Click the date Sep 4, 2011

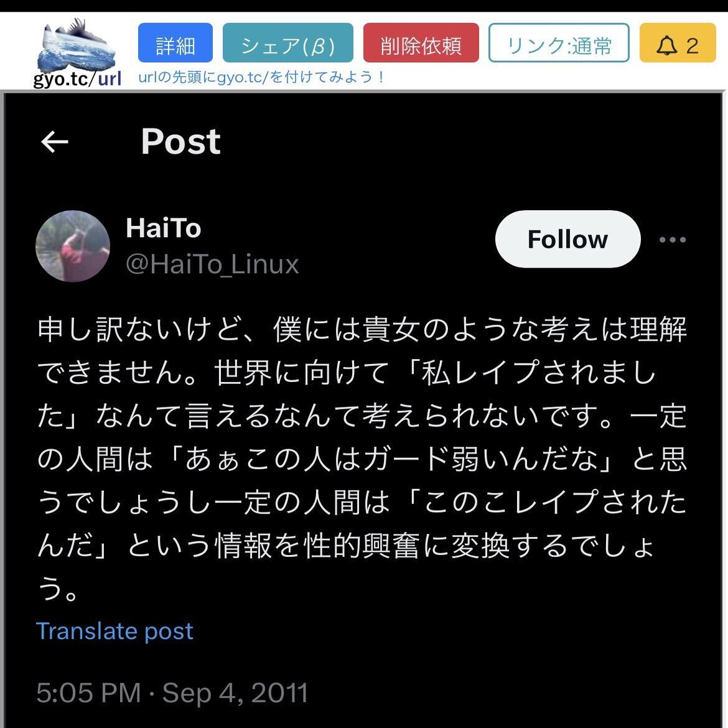click(x=235, y=693)
